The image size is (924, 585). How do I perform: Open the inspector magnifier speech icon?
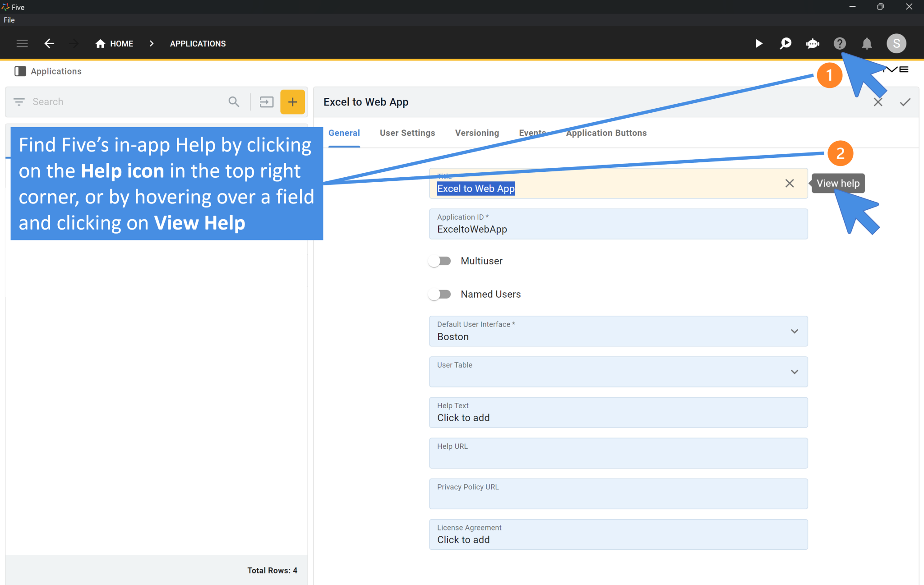(785, 43)
